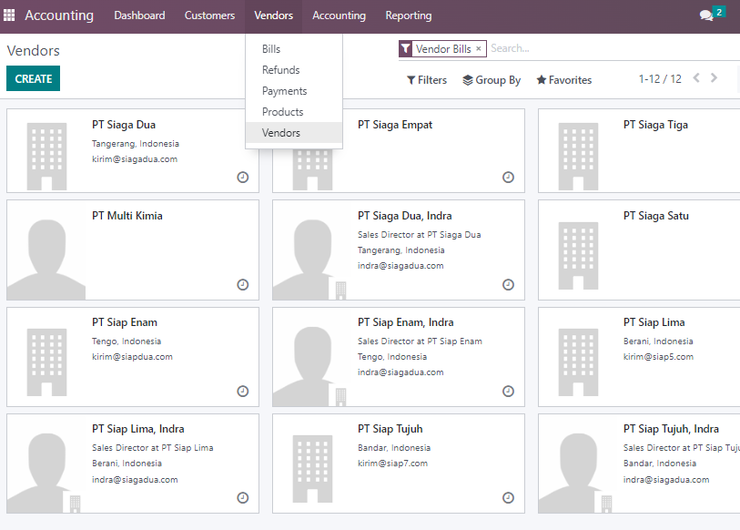
Task: Open PT Siaga Satu building avatar
Action: tap(578, 256)
